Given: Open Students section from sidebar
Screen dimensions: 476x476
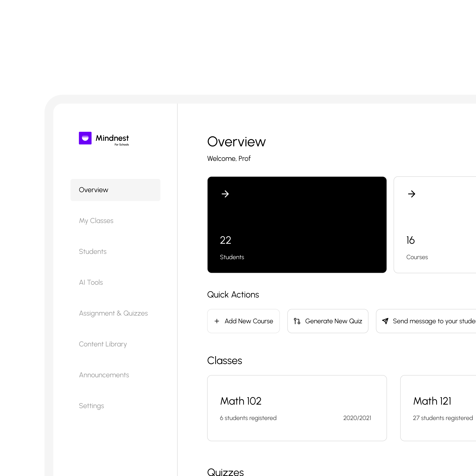Looking at the screenshot, I should click(93, 251).
